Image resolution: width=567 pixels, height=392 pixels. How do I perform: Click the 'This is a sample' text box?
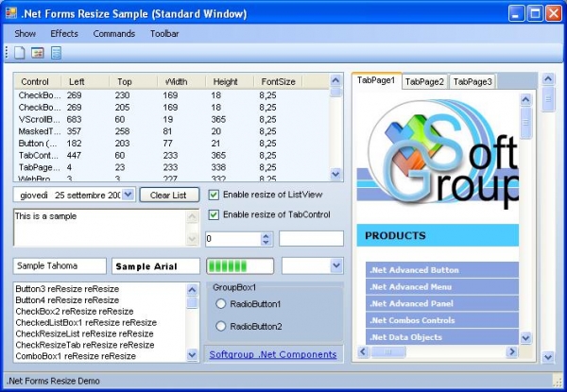[99, 229]
